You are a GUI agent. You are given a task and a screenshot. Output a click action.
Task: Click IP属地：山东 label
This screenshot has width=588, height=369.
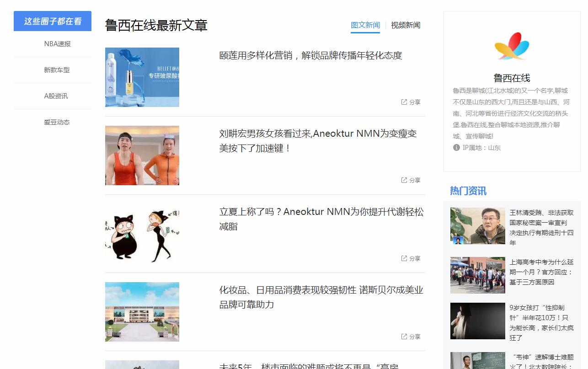(481, 148)
